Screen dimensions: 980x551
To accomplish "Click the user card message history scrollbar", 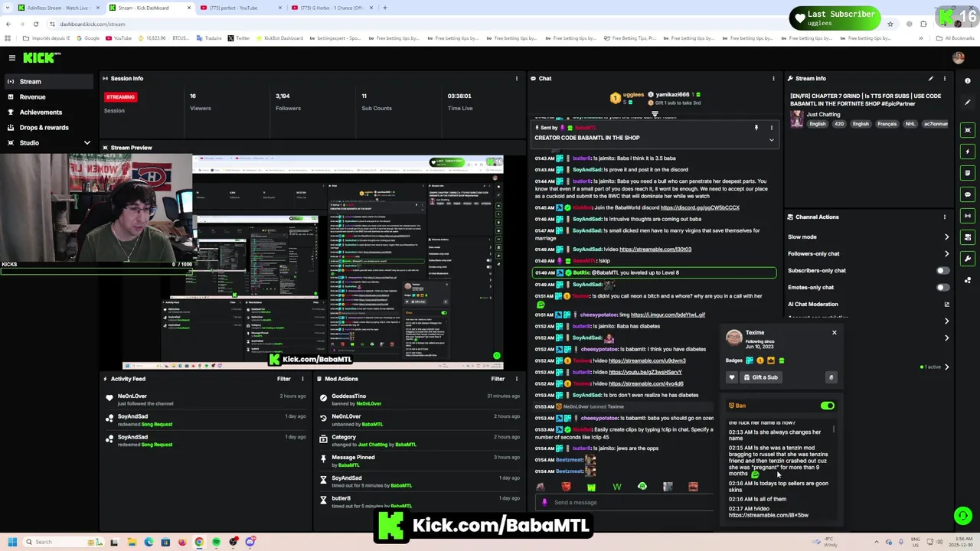I will coord(834,430).
